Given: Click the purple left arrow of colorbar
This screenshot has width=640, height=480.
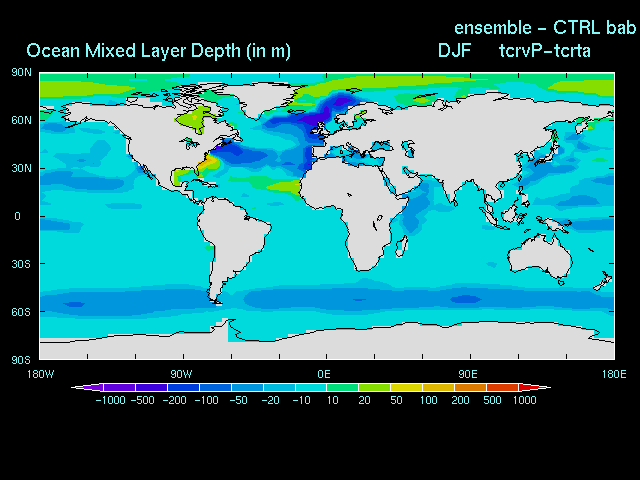Looking at the screenshot, I should [80, 387].
